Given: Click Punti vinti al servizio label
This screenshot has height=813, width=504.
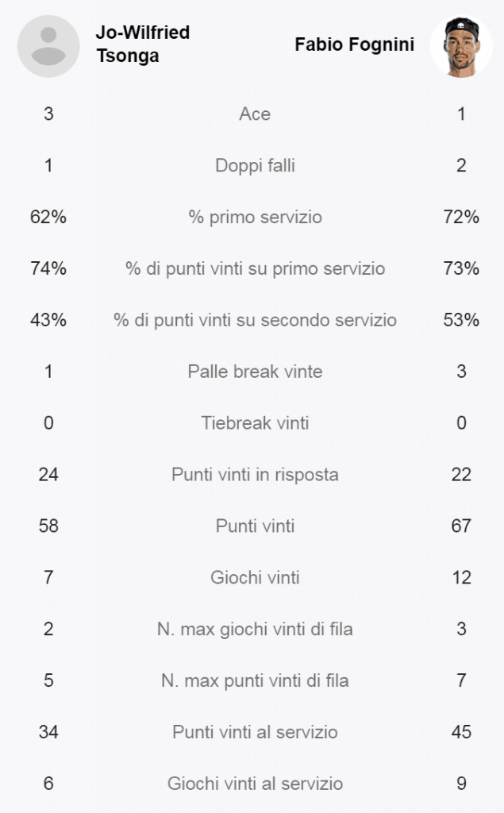Looking at the screenshot, I should [x=255, y=732].
